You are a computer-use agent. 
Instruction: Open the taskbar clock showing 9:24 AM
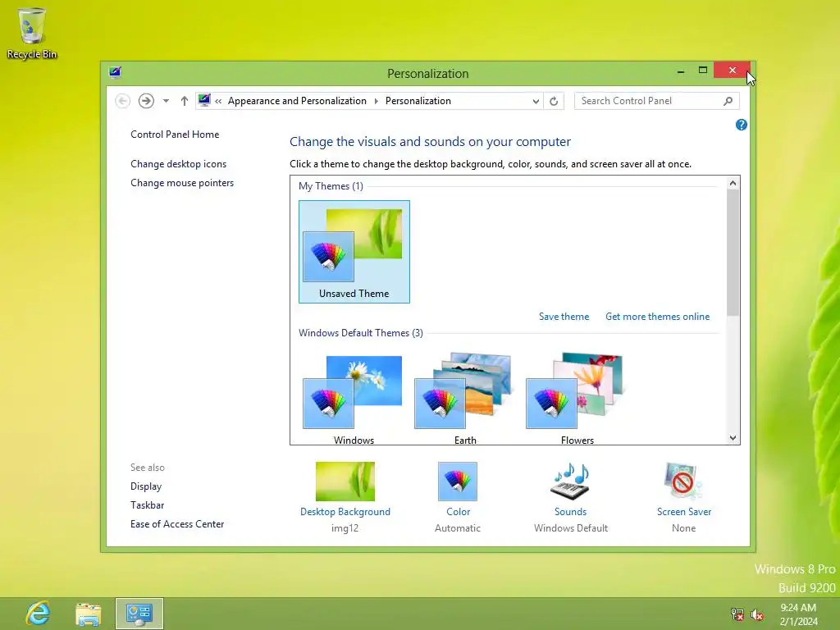(x=799, y=614)
